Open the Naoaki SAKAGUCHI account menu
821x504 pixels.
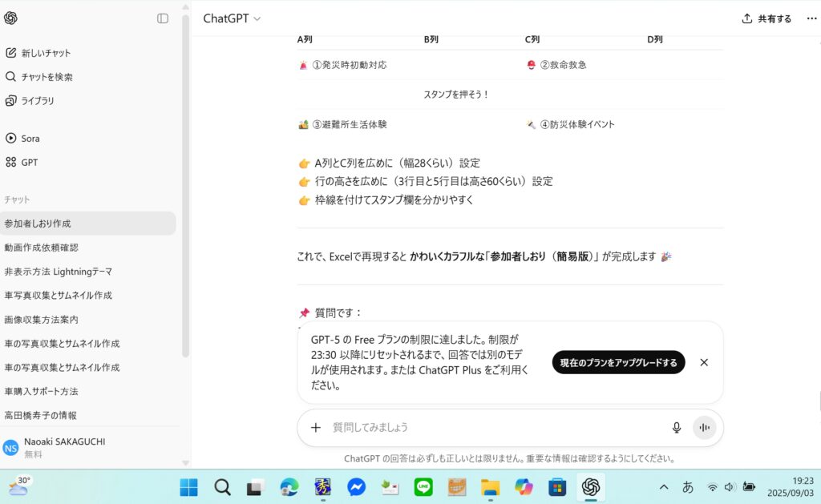[x=88, y=447]
